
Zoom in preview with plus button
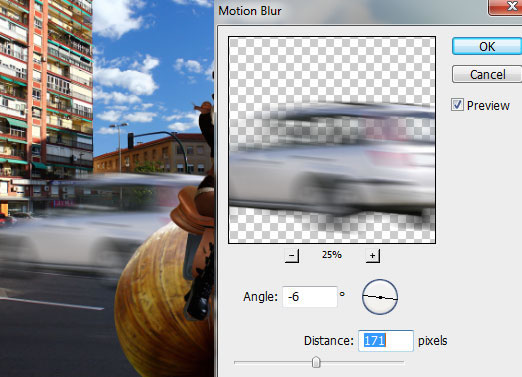coord(372,256)
